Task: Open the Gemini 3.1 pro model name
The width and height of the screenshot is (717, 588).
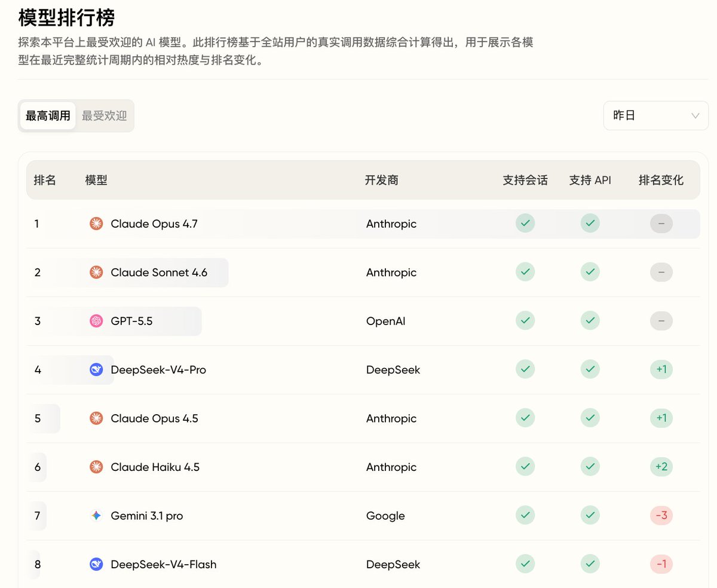Action: tap(147, 516)
